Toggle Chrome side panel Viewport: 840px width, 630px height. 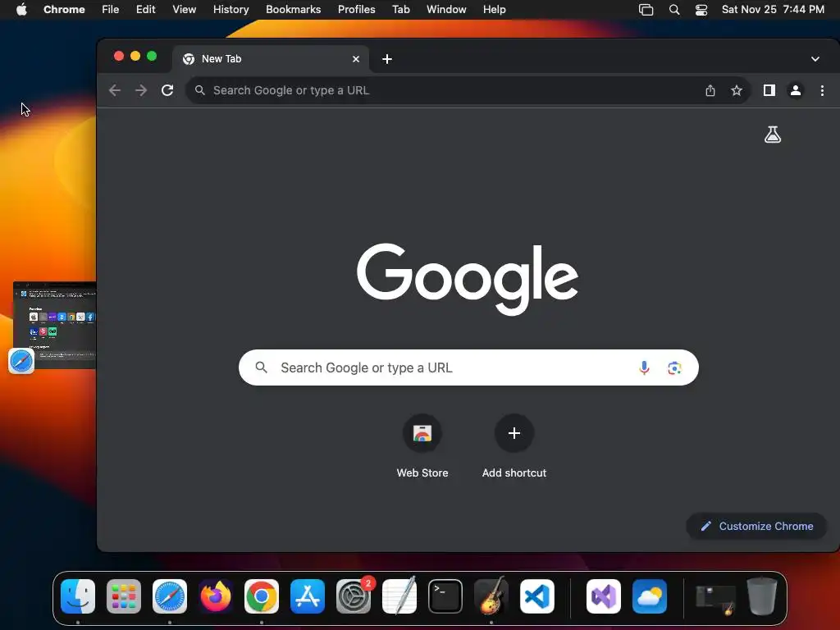(x=769, y=90)
